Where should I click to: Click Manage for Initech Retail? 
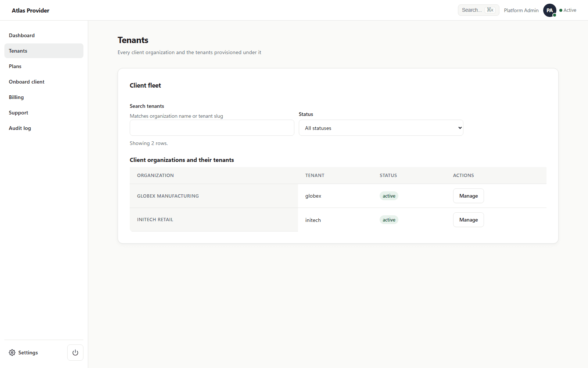pos(469,220)
